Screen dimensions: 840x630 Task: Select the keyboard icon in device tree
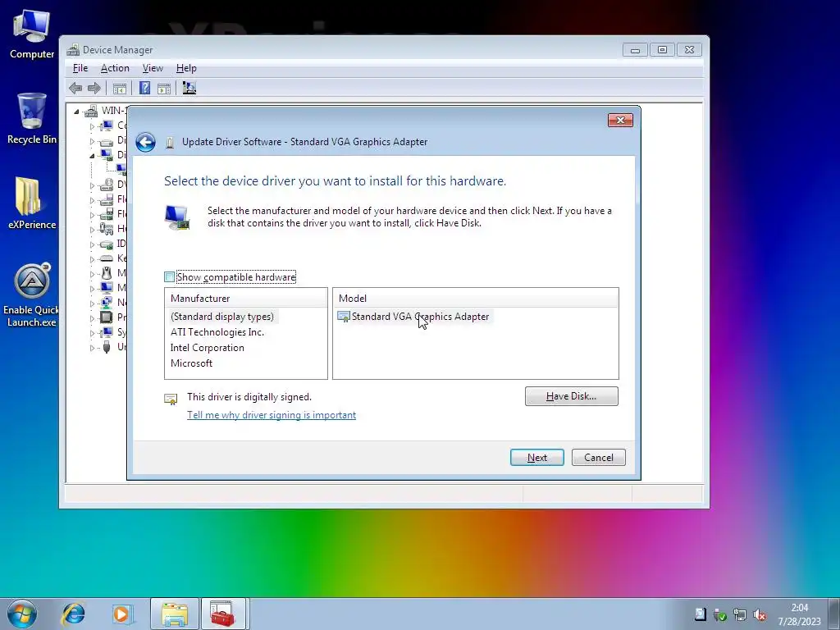tap(106, 258)
